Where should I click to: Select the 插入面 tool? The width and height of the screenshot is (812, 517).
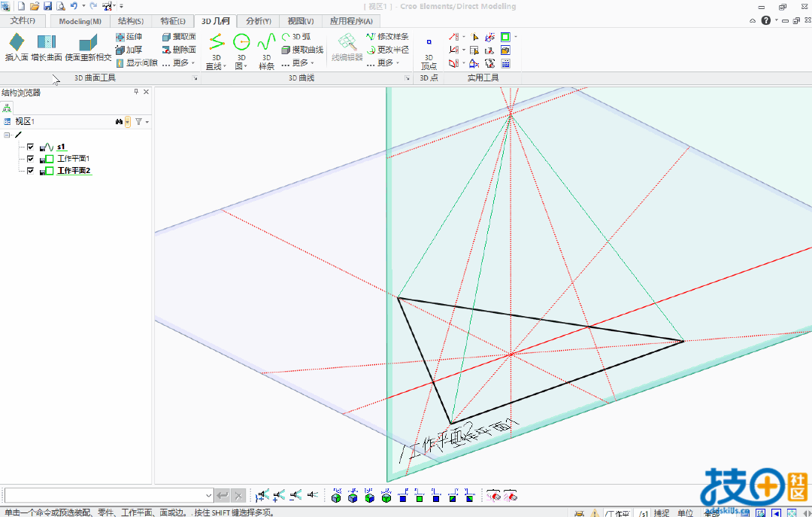17,47
